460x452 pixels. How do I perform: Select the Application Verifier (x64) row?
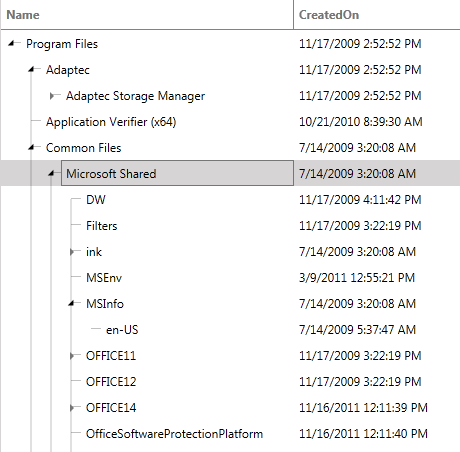pos(230,122)
